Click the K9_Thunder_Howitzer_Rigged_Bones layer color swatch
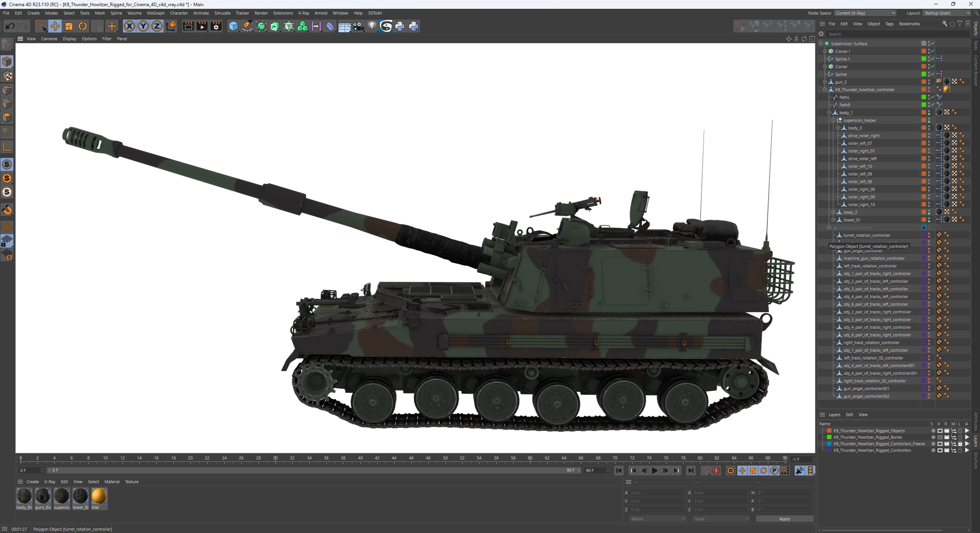 coord(829,437)
